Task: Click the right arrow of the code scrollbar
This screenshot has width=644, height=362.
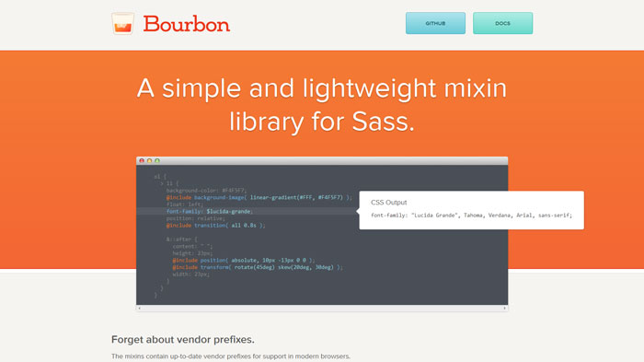Action: pyautogui.click(x=505, y=308)
